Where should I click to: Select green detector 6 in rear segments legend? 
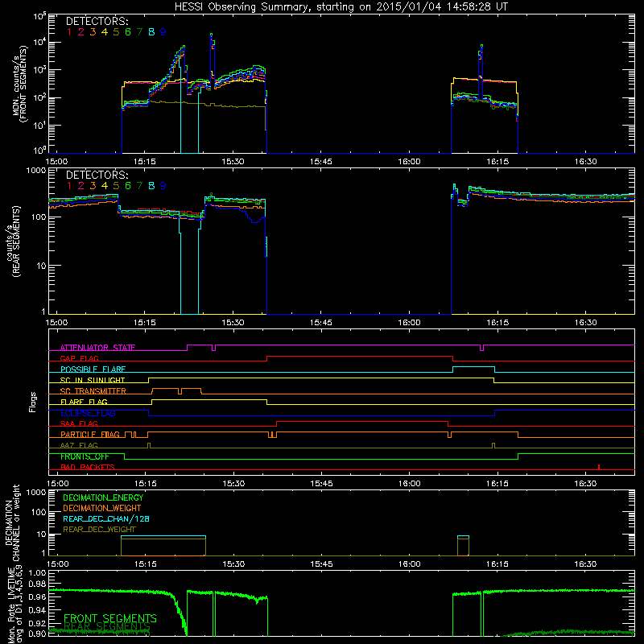coord(128,186)
